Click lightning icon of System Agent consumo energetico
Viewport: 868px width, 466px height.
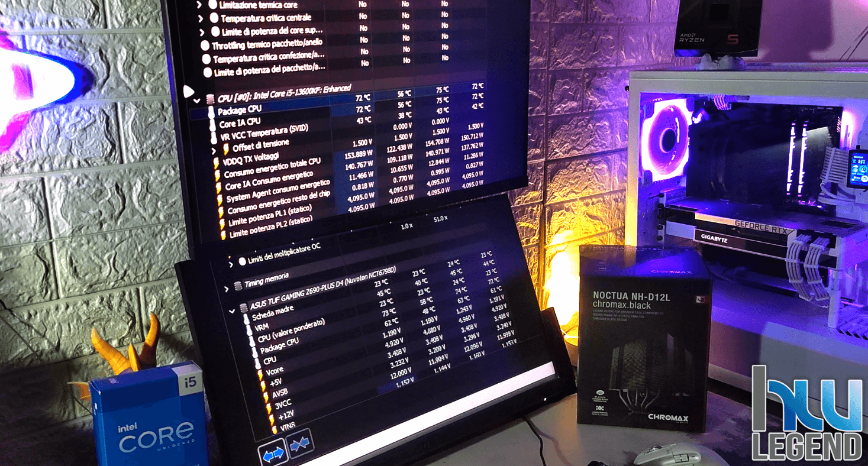click(220, 200)
